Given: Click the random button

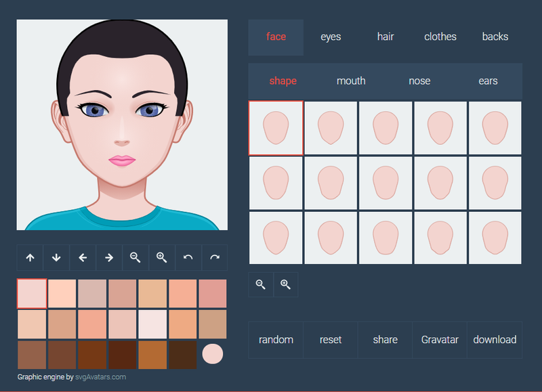Looking at the screenshot, I should (275, 339).
